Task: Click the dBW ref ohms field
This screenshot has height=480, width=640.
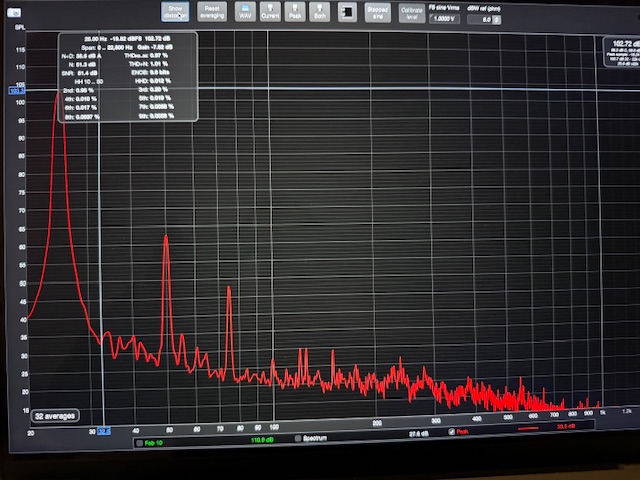Action: coord(485,19)
